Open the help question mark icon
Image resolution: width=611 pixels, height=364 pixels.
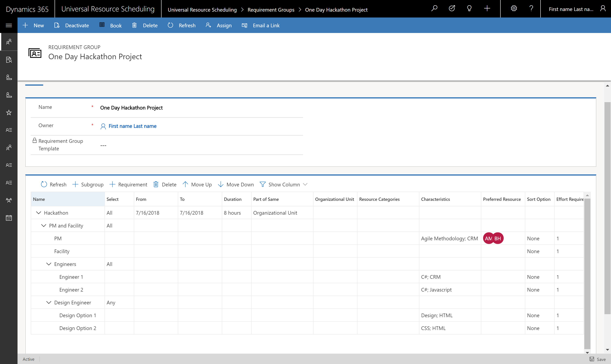pos(531,9)
